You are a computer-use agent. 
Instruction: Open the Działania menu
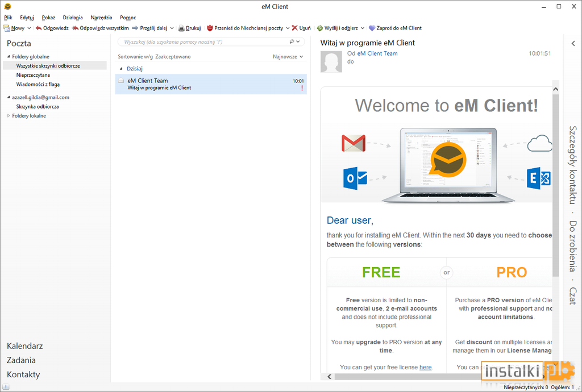[x=73, y=18]
